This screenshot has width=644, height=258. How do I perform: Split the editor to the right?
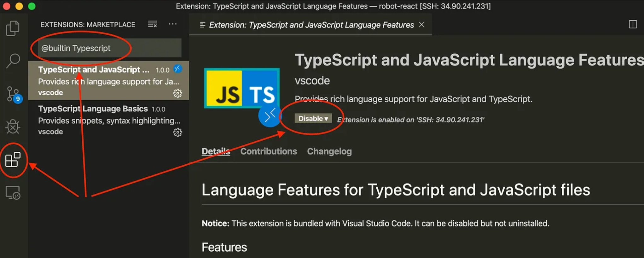pos(633,24)
